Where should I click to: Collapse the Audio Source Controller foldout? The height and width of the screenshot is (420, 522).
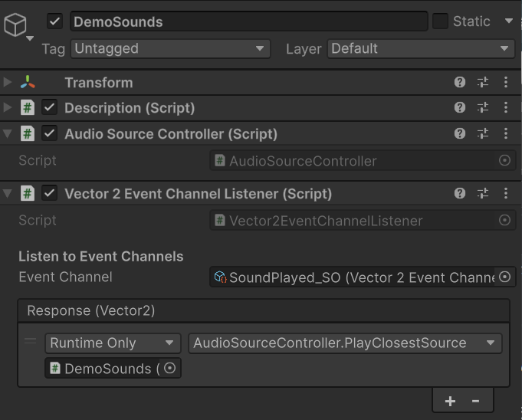8,134
